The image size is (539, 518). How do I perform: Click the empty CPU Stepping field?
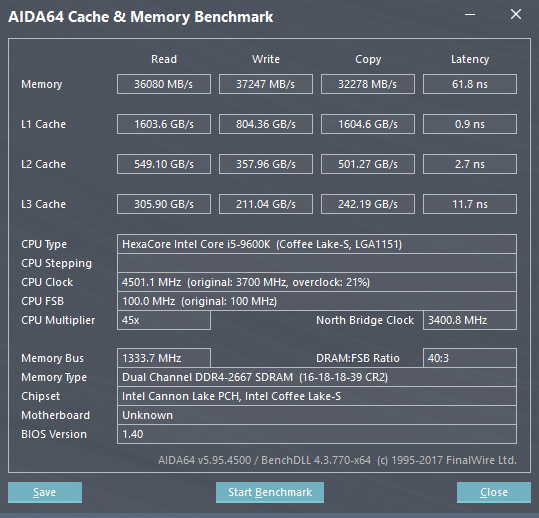[x=317, y=263]
